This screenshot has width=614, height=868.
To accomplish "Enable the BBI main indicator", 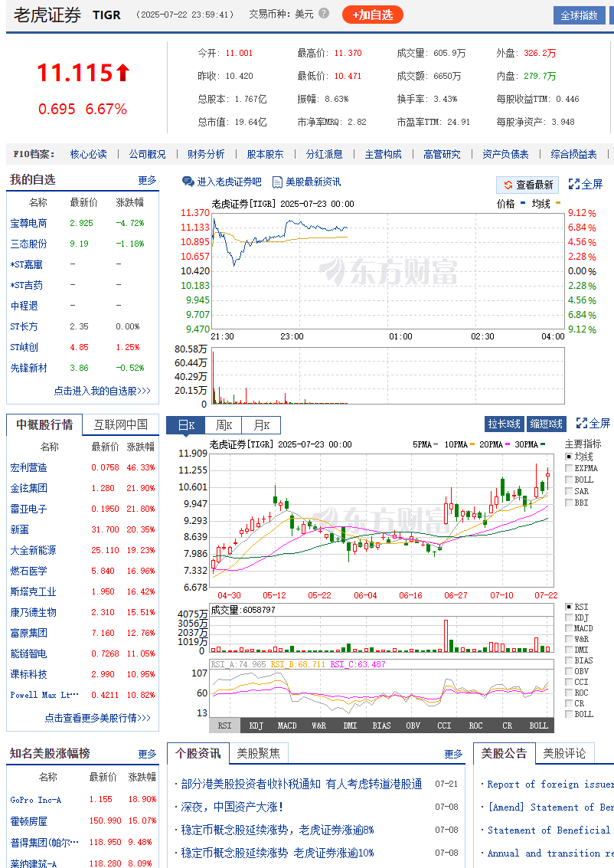I will [569, 503].
